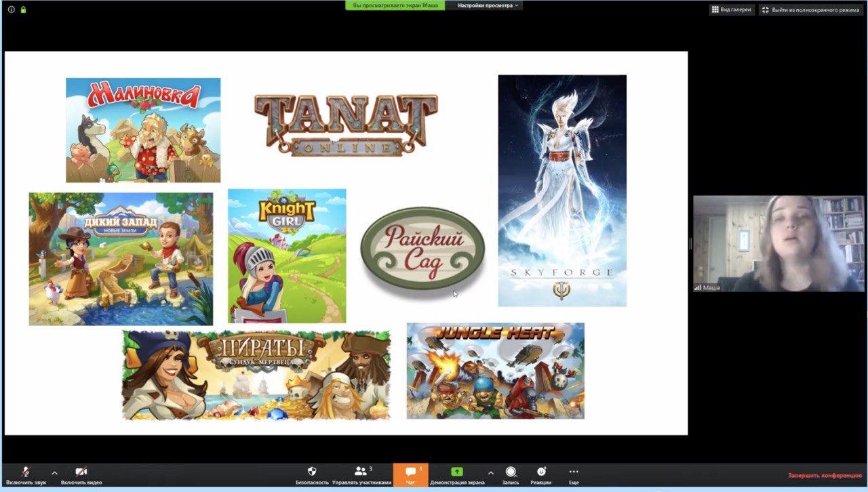This screenshot has width=868, height=492.
Task: Click the Райский Сад logo
Action: pyautogui.click(x=422, y=249)
